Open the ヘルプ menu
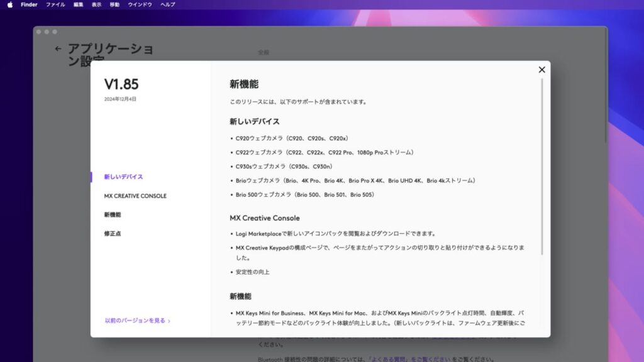Viewport: 644px width, 362px height. (169, 4)
